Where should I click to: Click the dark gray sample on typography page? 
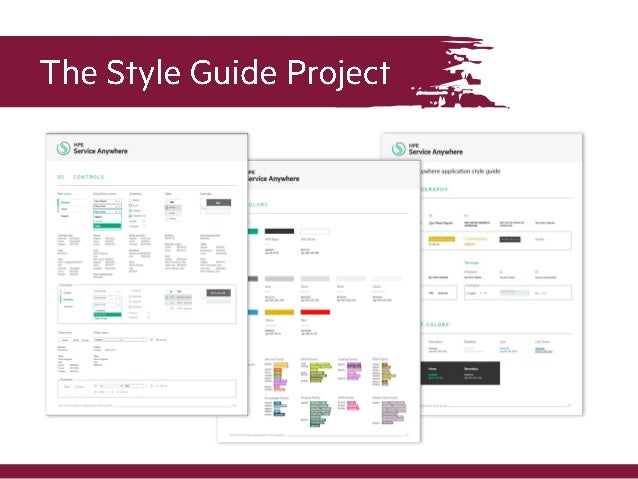tap(510, 239)
